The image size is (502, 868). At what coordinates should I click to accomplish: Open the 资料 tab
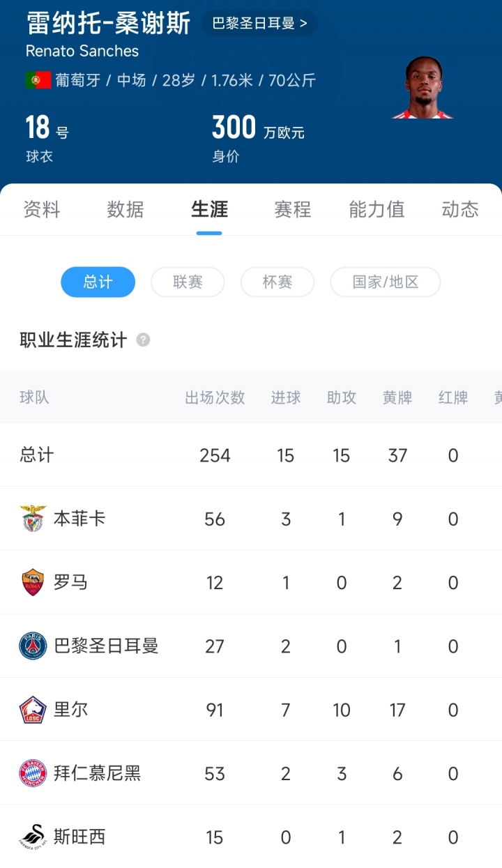coord(42,209)
